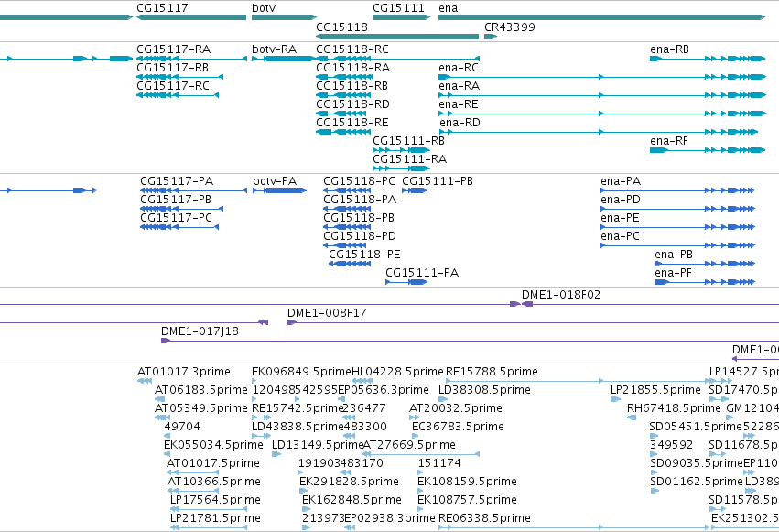Click the LD38308.5prime EST label
This screenshot has height=532, width=779.
[x=484, y=390]
